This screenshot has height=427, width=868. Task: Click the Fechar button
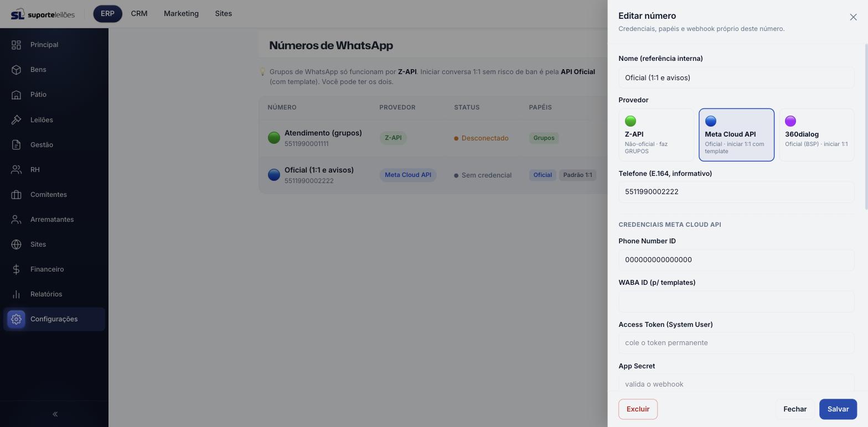tap(794, 409)
